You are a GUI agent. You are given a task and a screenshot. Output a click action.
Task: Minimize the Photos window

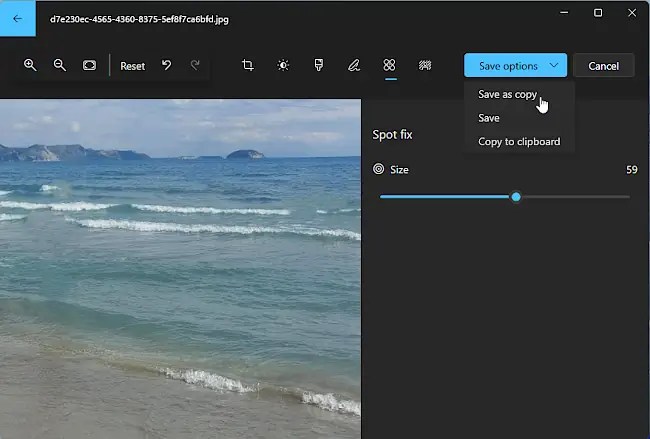[x=564, y=13]
